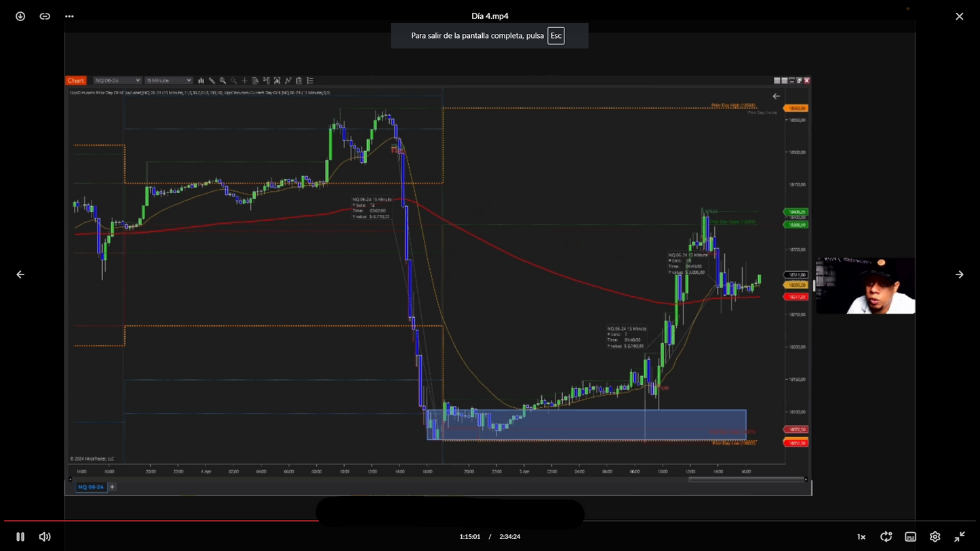Click the green 18408,25 price marker
This screenshot has height=551, width=980.
(x=796, y=212)
